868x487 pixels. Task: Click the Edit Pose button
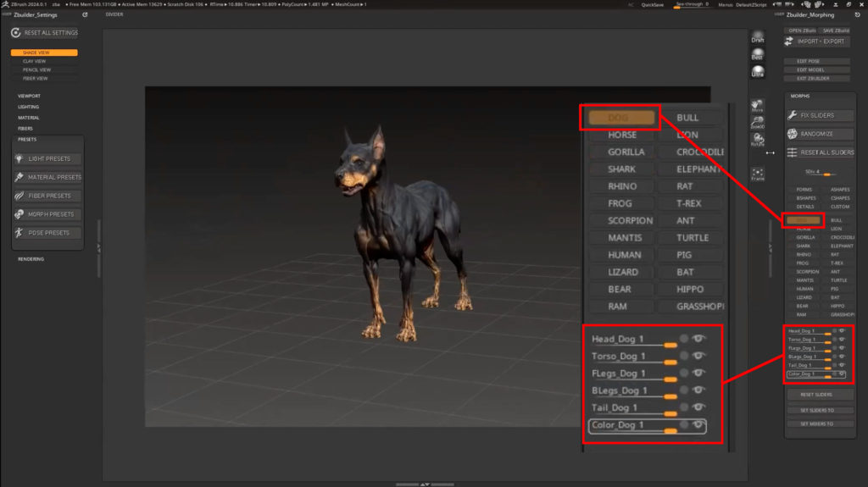[817, 61]
